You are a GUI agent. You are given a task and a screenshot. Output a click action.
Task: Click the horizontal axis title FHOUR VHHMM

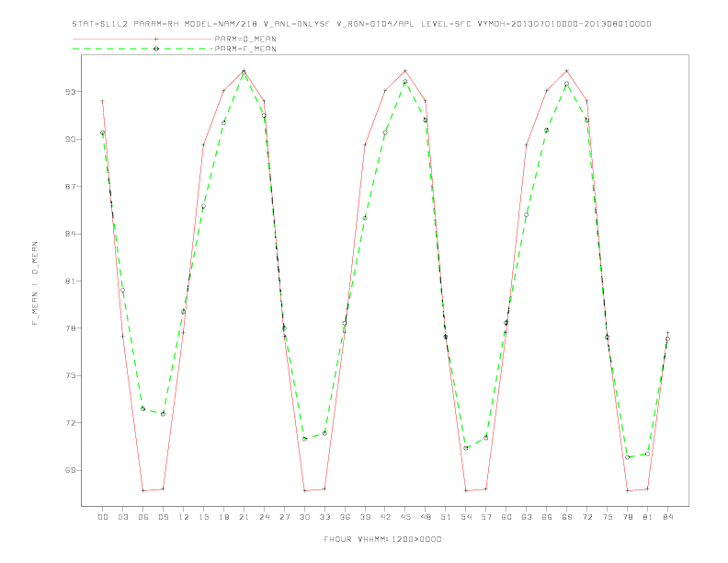(x=382, y=539)
